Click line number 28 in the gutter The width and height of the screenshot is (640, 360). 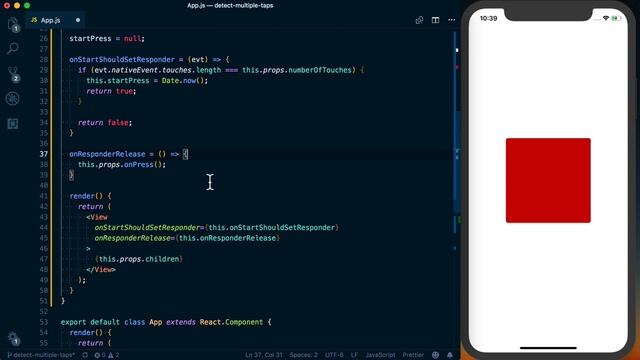coord(44,60)
